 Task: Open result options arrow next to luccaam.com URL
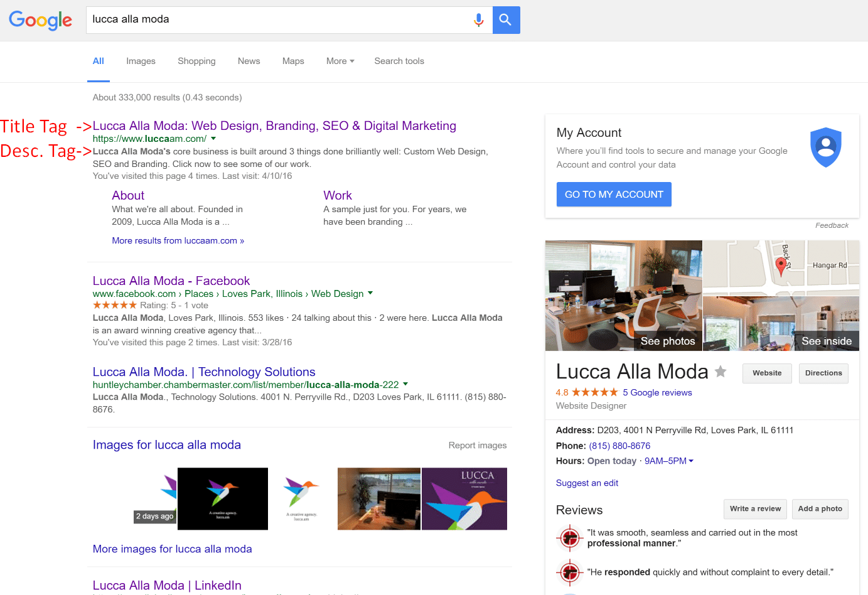213,139
